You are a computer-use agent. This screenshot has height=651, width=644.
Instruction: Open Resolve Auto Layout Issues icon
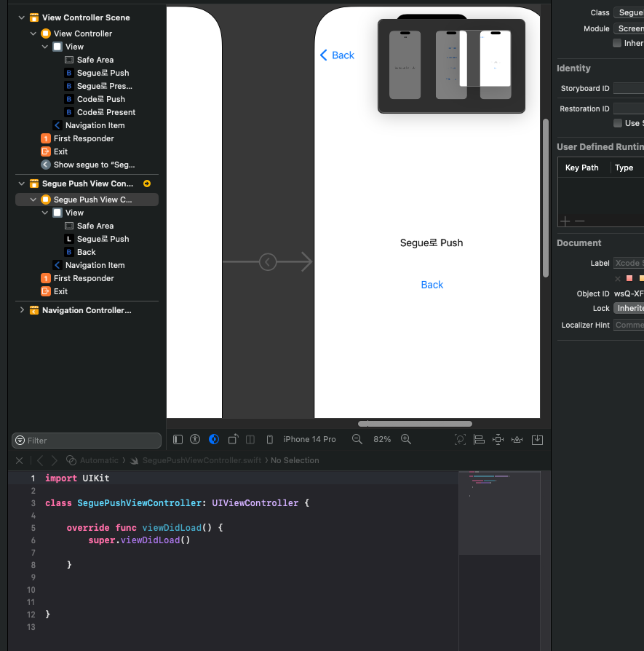pos(517,439)
